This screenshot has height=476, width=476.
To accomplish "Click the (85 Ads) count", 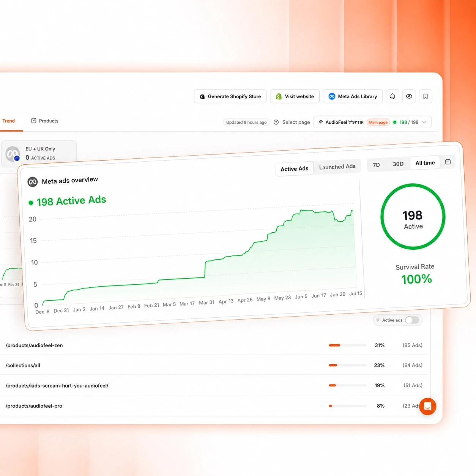I will (x=413, y=345).
